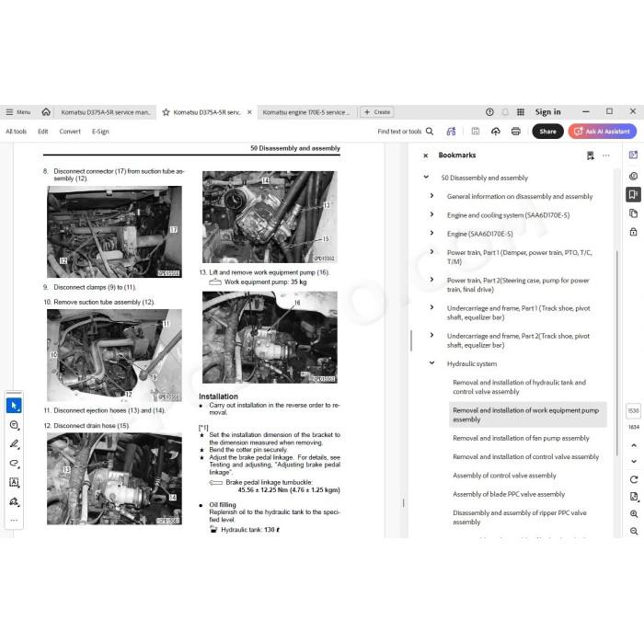Open the pages copy icon in right rail

(633, 213)
